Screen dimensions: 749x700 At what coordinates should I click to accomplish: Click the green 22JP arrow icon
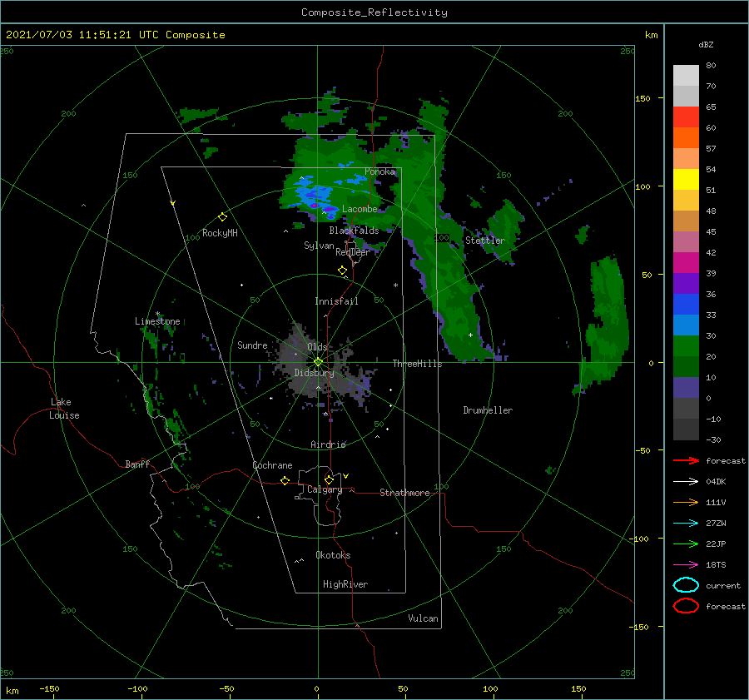point(686,544)
